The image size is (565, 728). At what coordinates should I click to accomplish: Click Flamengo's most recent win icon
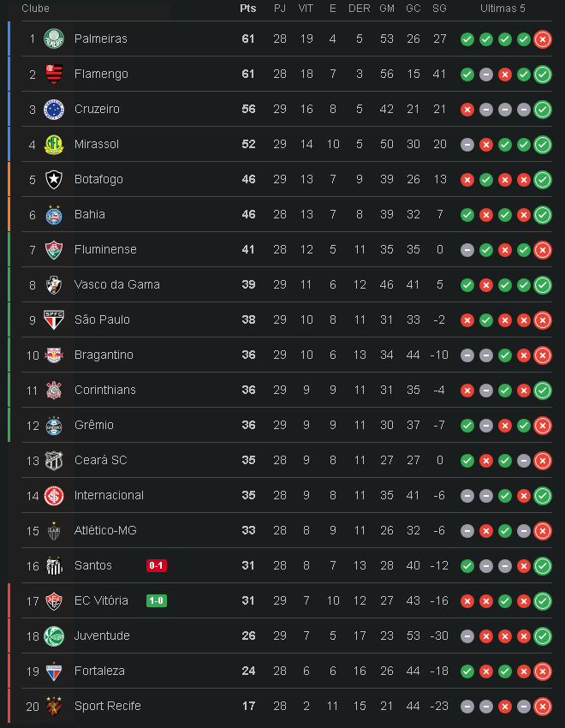coord(542,74)
